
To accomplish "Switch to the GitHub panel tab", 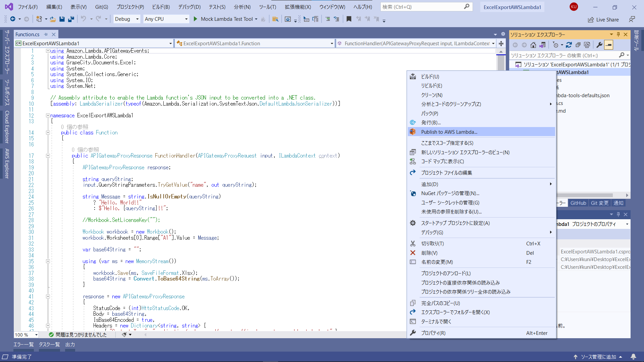I will (578, 203).
